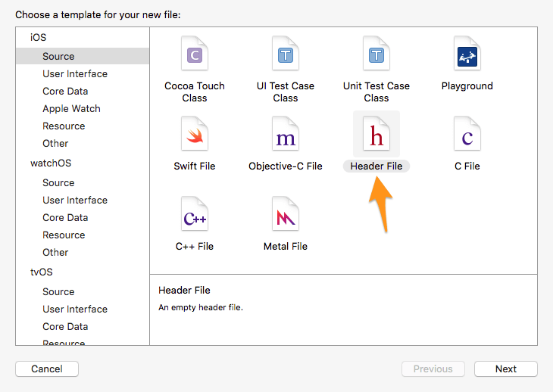The height and width of the screenshot is (392, 553).
Task: Choose the UI Test Case Class icon
Action: click(x=286, y=54)
